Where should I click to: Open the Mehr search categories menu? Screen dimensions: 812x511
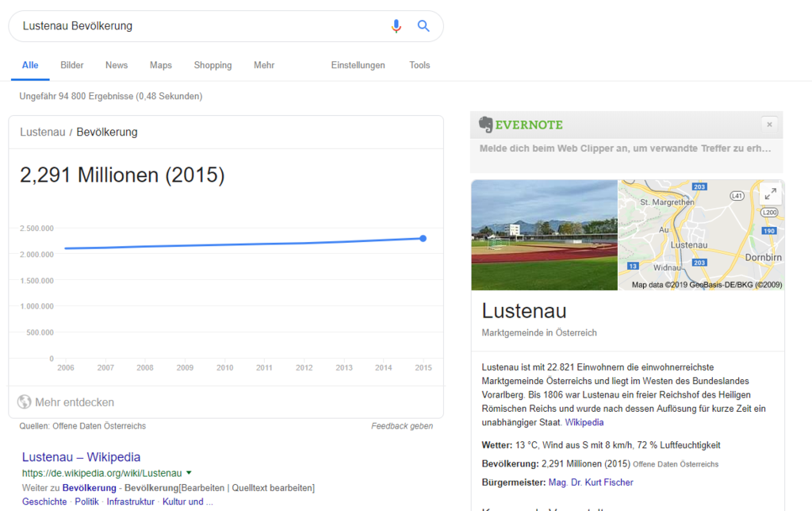click(x=264, y=65)
